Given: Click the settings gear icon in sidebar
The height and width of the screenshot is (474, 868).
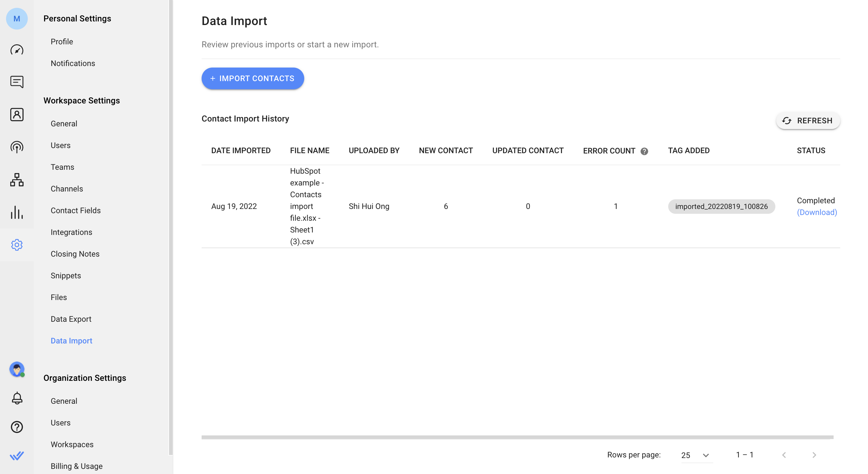Looking at the screenshot, I should [16, 244].
